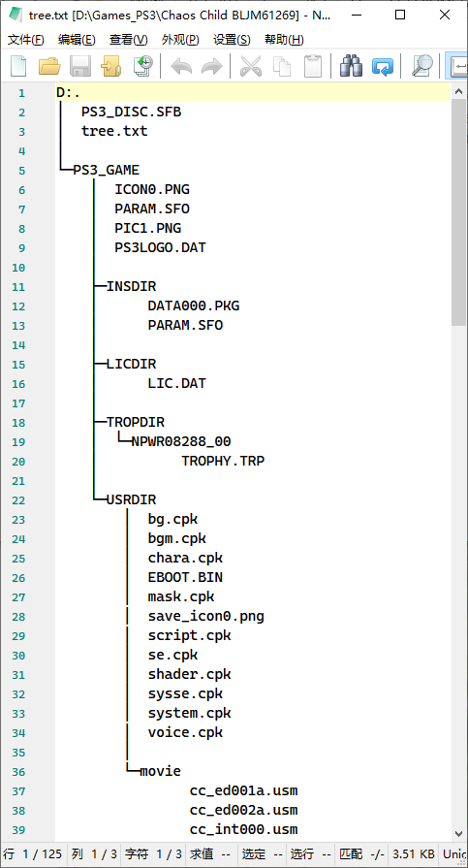Click the scrollbar down arrow
Image resolution: width=468 pixels, height=868 pixels.
[x=459, y=832]
